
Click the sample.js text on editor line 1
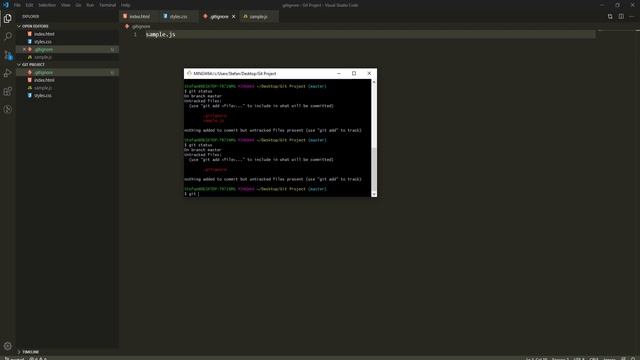pyautogui.click(x=160, y=35)
